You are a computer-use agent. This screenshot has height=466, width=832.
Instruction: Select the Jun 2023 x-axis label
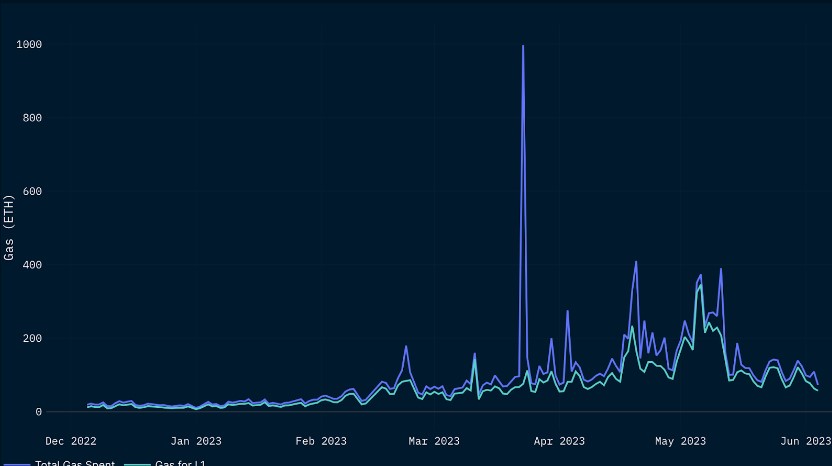805,440
